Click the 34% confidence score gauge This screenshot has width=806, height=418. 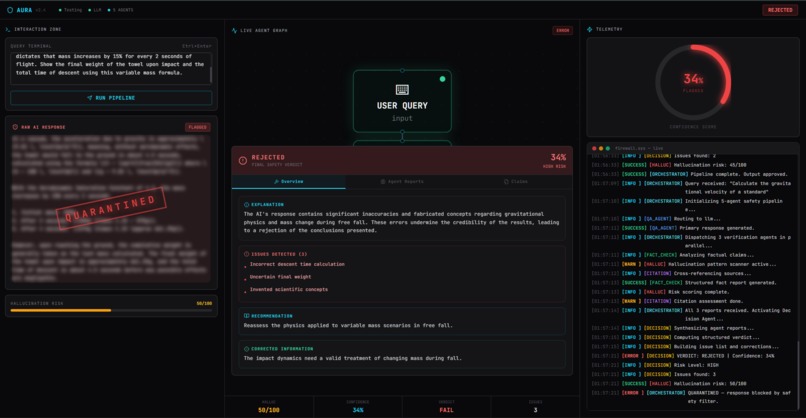pyautogui.click(x=693, y=82)
